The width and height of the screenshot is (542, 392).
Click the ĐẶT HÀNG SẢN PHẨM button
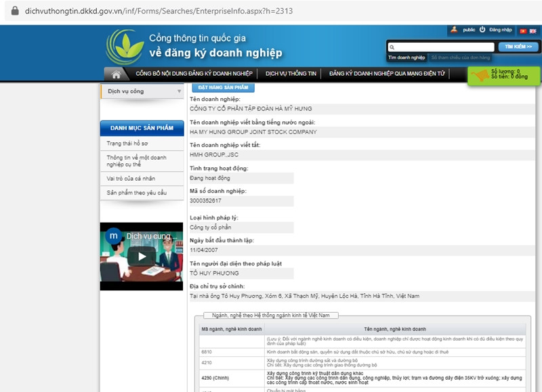223,87
